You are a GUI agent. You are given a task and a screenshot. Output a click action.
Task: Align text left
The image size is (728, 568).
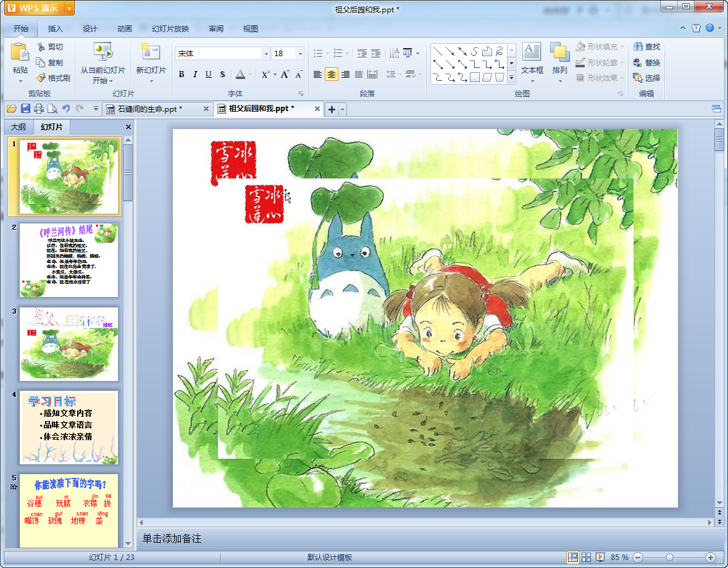click(x=317, y=74)
